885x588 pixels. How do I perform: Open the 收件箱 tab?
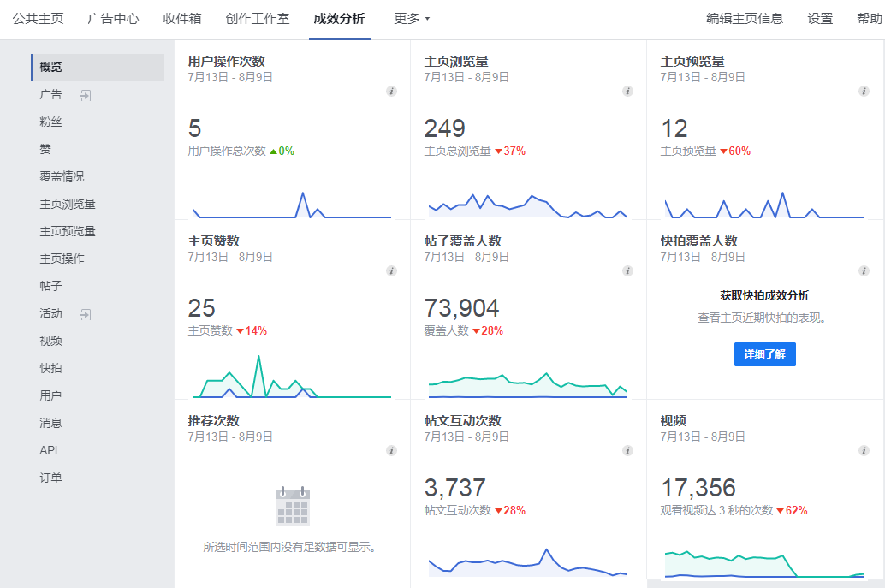(x=181, y=18)
